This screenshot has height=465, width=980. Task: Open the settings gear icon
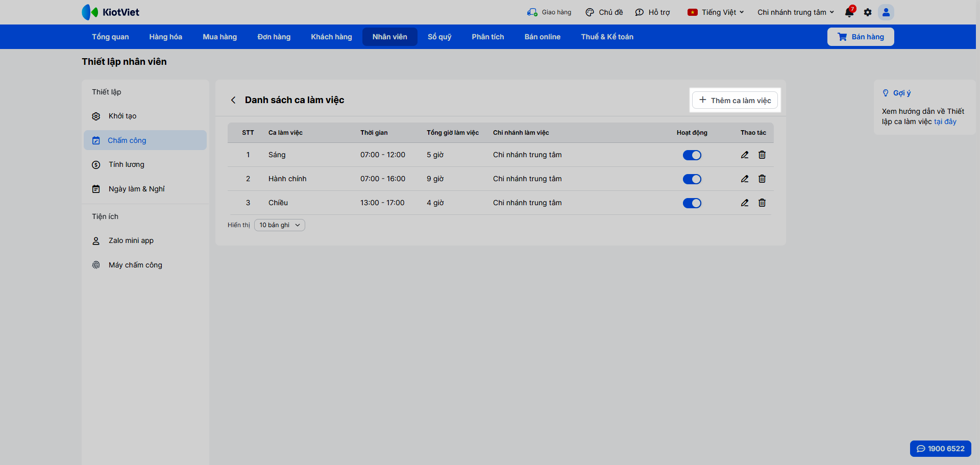click(x=868, y=12)
